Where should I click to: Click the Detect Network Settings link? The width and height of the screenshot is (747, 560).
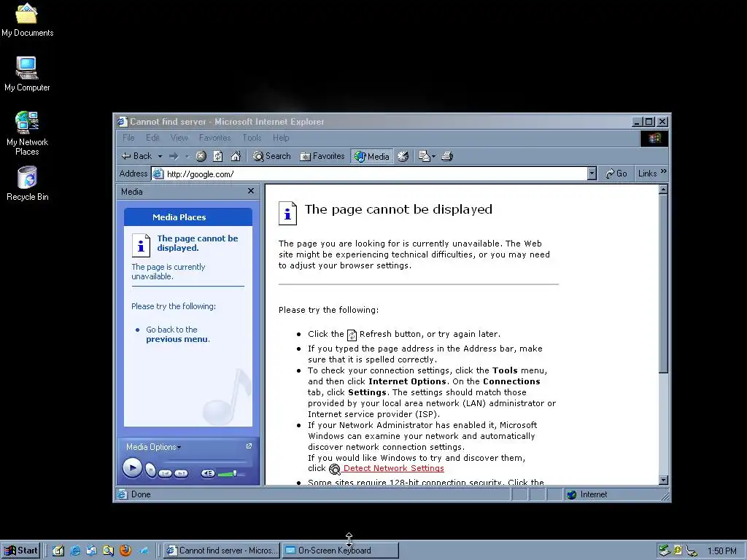click(393, 469)
